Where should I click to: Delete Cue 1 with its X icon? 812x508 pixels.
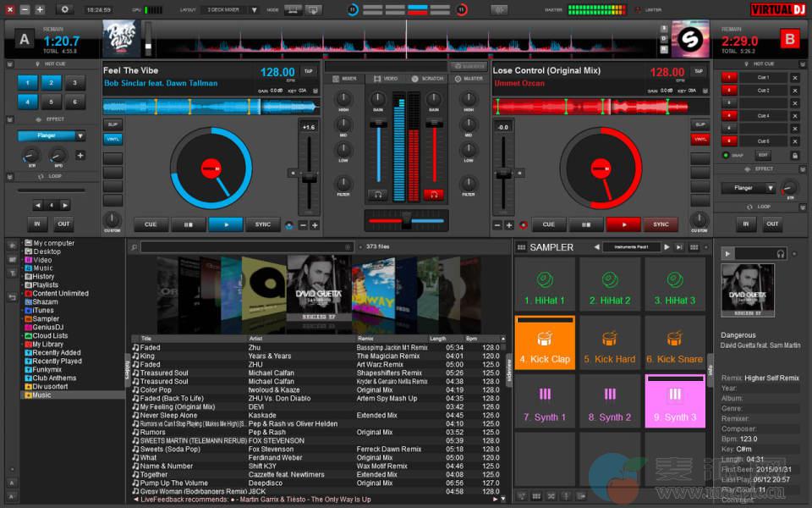(794, 78)
